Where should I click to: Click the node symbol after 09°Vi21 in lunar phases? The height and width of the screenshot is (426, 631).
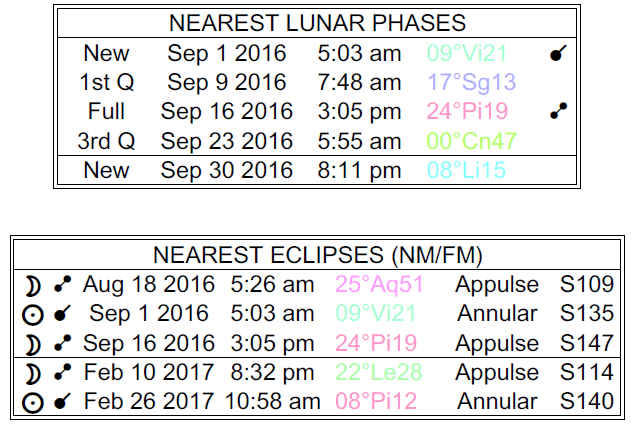click(x=558, y=53)
